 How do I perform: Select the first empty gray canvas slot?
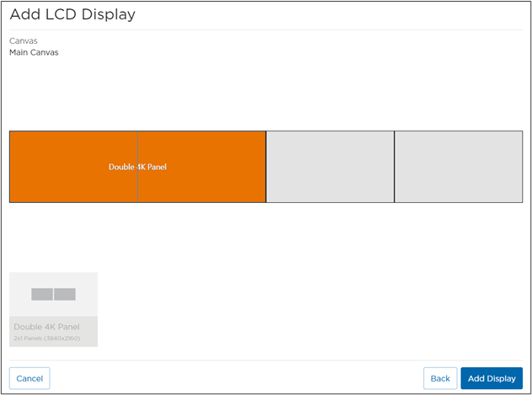click(330, 167)
